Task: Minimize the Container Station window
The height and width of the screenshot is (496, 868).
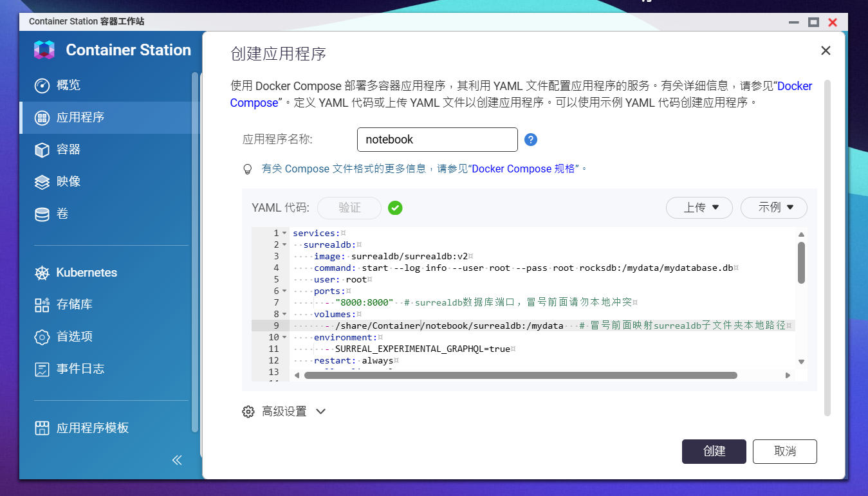Action: pos(794,23)
